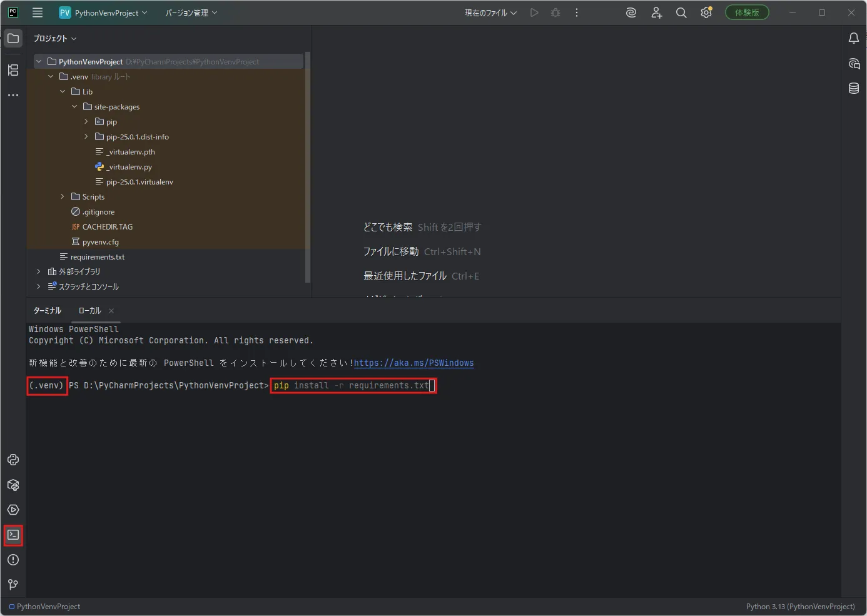
Task: Open the Services tool window icon
Action: click(x=13, y=510)
